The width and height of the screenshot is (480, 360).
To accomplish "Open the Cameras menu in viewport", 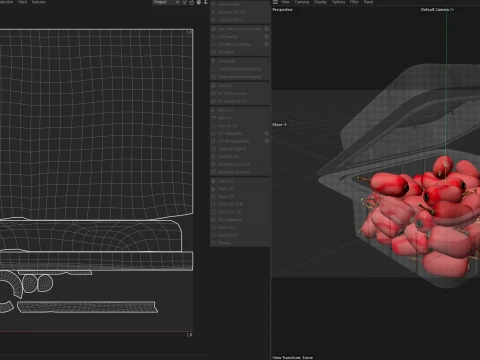I will point(302,2).
